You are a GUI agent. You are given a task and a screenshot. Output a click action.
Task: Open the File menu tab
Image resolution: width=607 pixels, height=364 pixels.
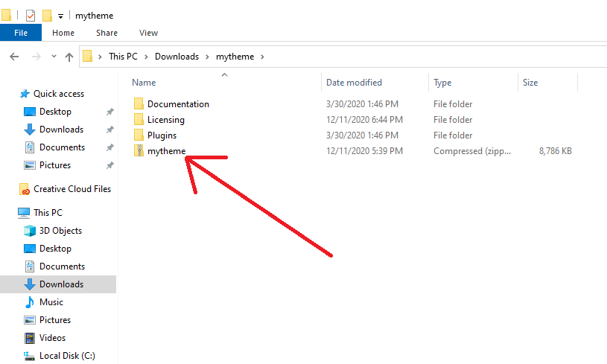(x=21, y=33)
